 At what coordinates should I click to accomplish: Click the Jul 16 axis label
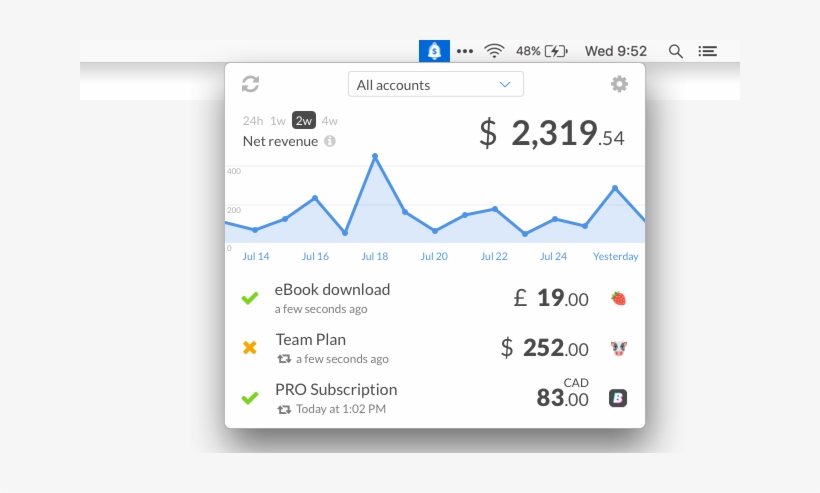[x=315, y=256]
